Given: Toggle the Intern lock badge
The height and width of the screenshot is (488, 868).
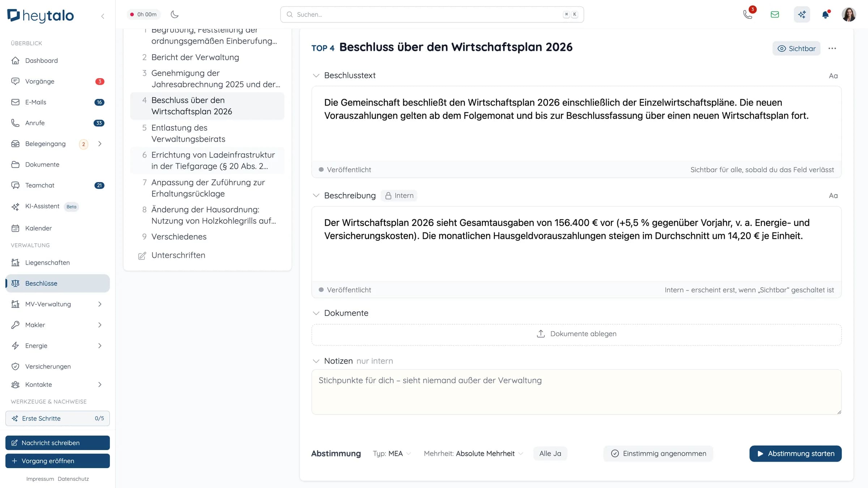Looking at the screenshot, I should click(399, 196).
